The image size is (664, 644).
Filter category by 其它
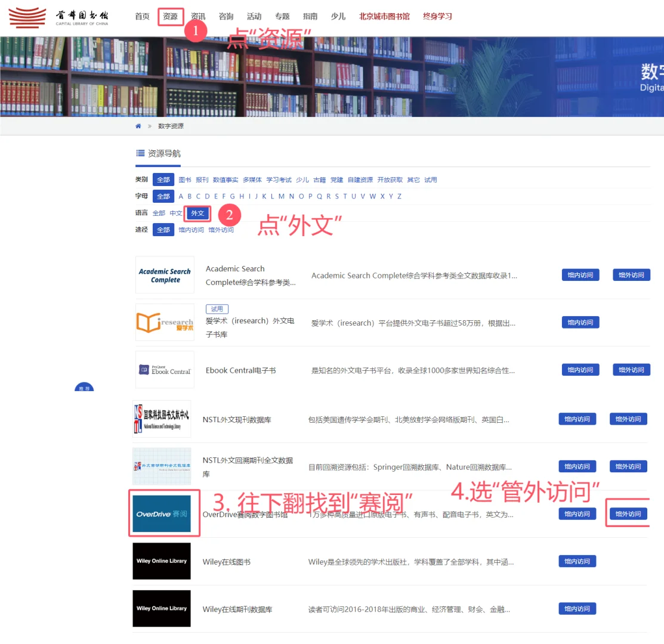[413, 180]
